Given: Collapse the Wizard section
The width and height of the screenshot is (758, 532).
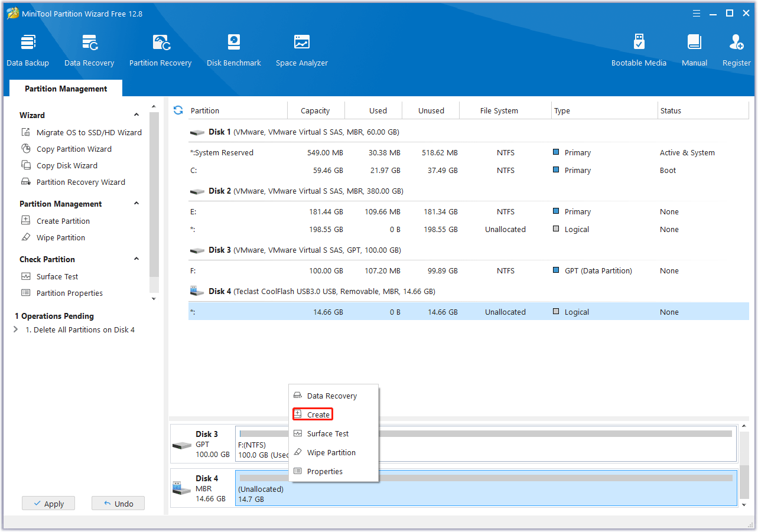Looking at the screenshot, I should pos(136,115).
